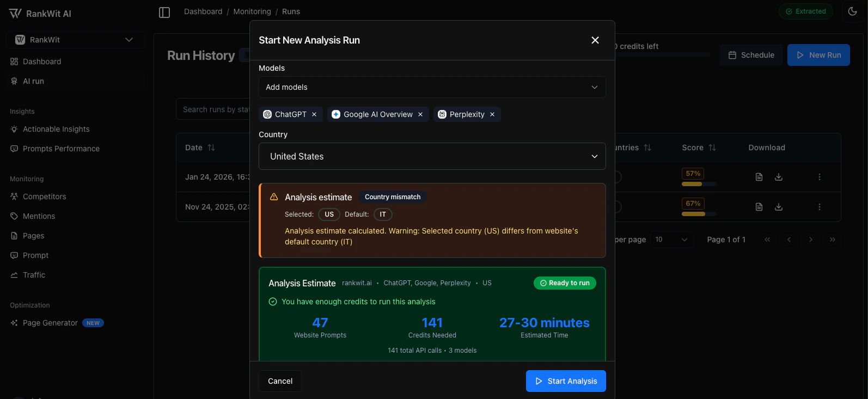Click the 57% score progress bar
This screenshot has height=399, width=868.
(x=699, y=184)
